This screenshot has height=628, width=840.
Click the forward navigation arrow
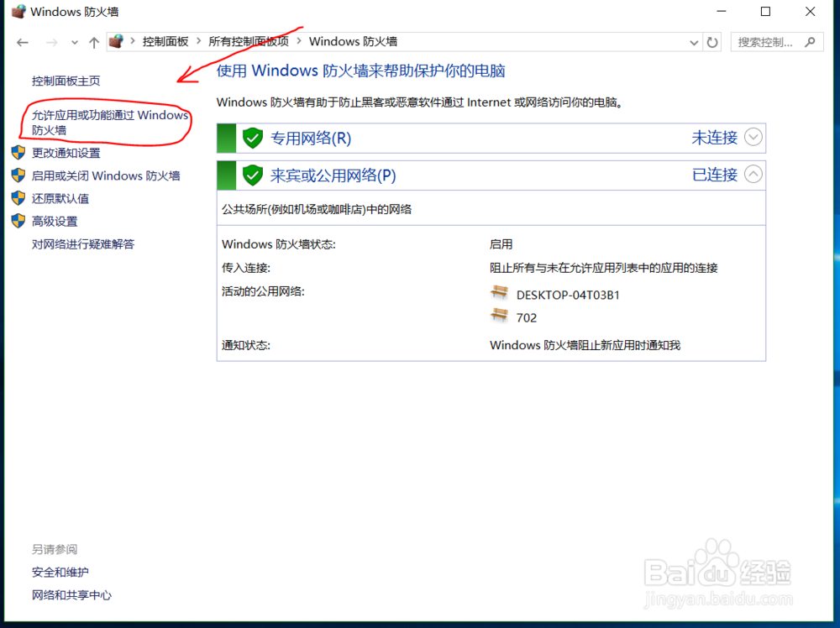[x=51, y=42]
